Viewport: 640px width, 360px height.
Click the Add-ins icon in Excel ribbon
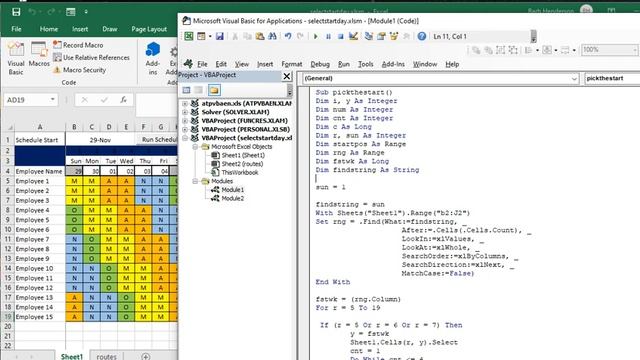point(153,58)
